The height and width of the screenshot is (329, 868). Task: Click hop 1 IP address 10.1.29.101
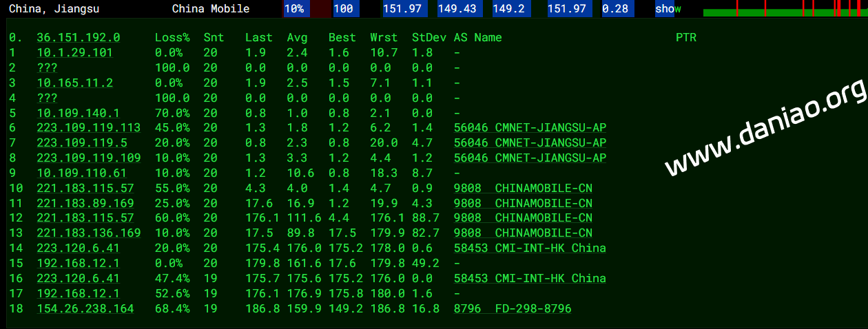point(74,52)
